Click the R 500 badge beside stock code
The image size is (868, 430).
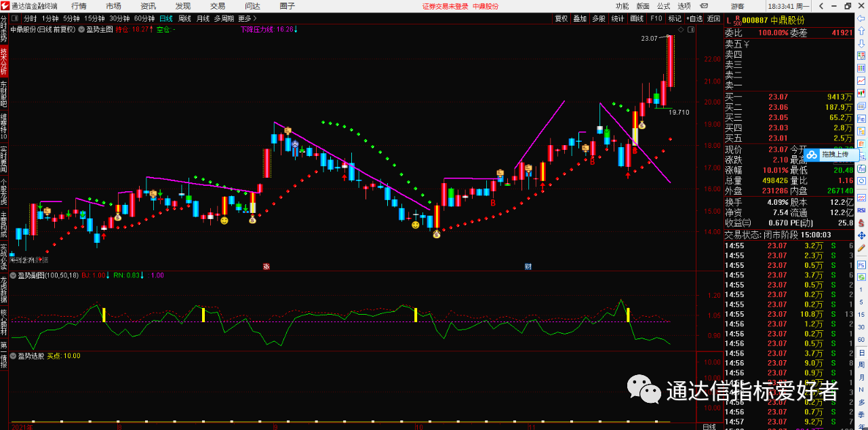pyautogui.click(x=737, y=21)
